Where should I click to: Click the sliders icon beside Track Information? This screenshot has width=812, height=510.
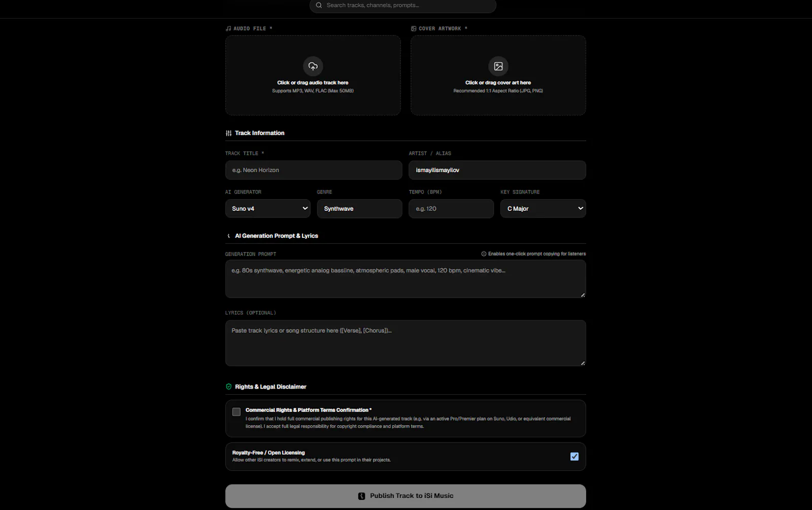coord(228,133)
